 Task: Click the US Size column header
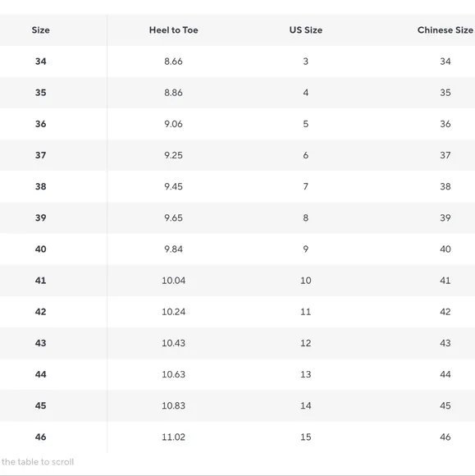(x=306, y=30)
